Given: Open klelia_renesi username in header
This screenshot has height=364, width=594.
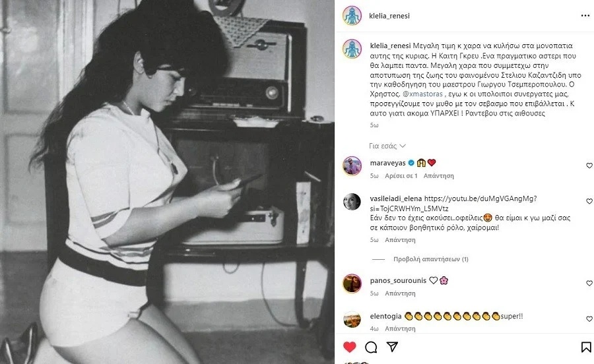Looking at the screenshot, I should pyautogui.click(x=389, y=16).
